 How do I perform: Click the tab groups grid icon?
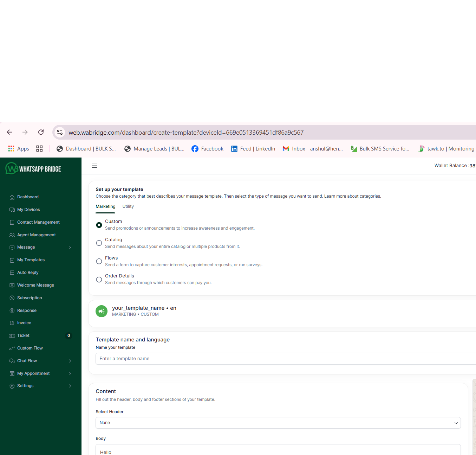coord(39,149)
